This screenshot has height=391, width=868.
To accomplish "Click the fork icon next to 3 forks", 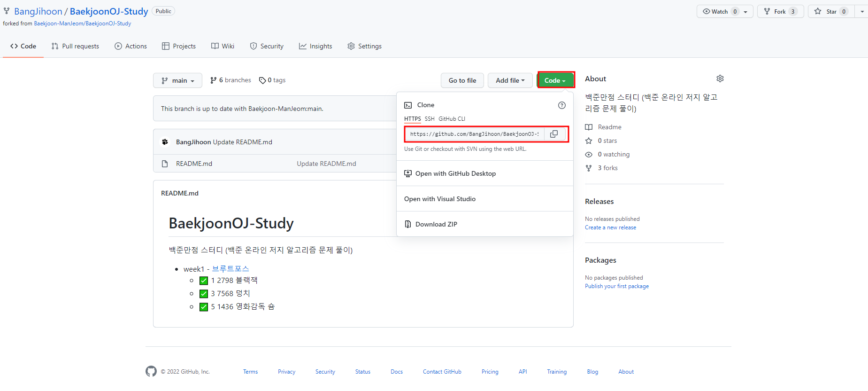I will pos(589,168).
